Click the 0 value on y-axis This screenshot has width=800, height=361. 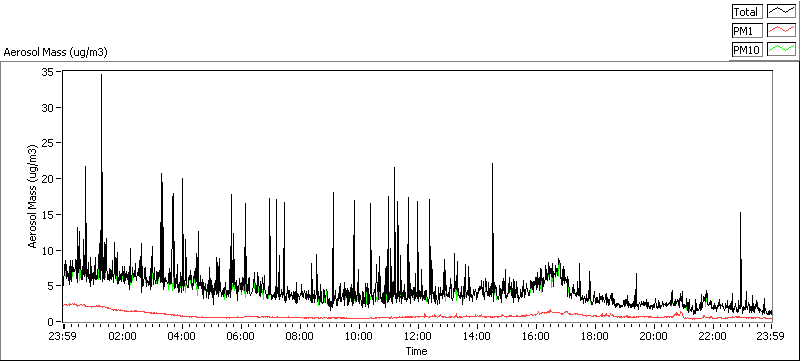tap(52, 322)
